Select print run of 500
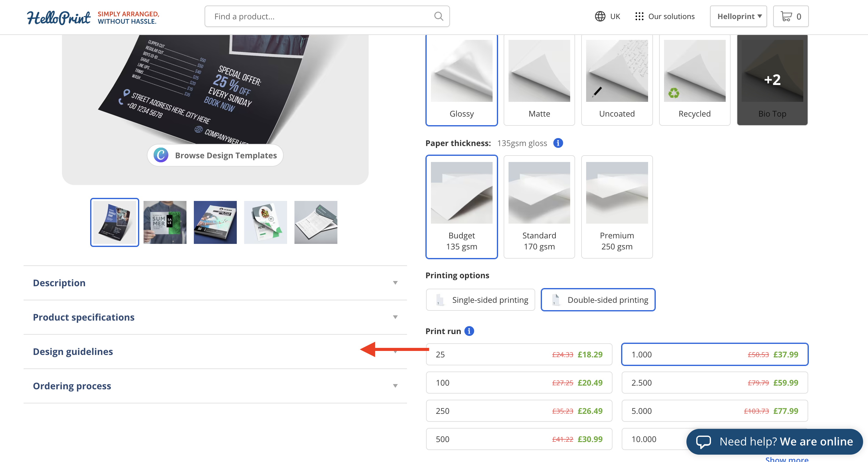868x462 pixels. (x=519, y=439)
